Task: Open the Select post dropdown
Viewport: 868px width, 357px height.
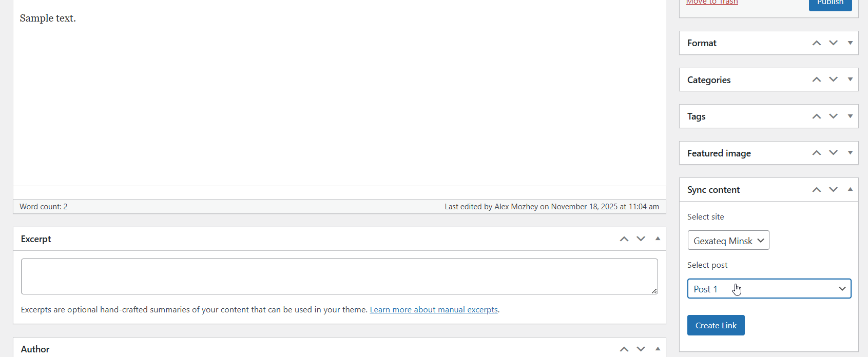Action: click(769, 289)
